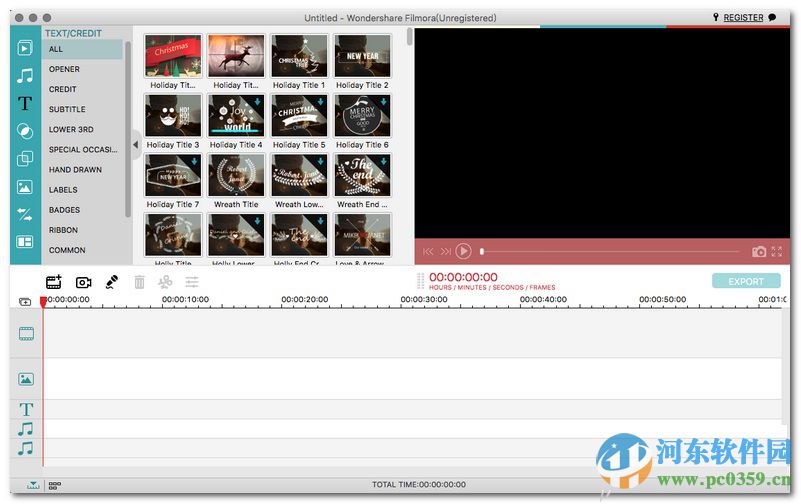Image resolution: width=801 pixels, height=504 pixels.
Task: Download the Wreath End template via its arrow
Action: [384, 161]
